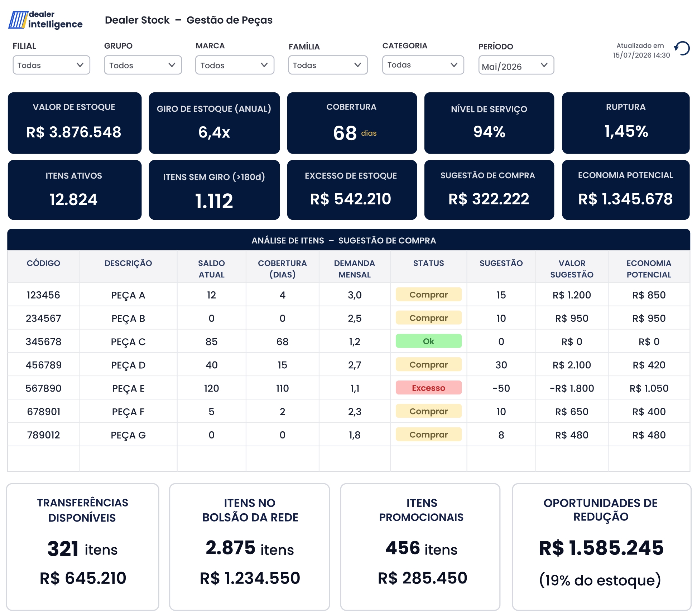Open the Oportunidades de Redução panel
This screenshot has width=697, height=616.
coord(601,547)
